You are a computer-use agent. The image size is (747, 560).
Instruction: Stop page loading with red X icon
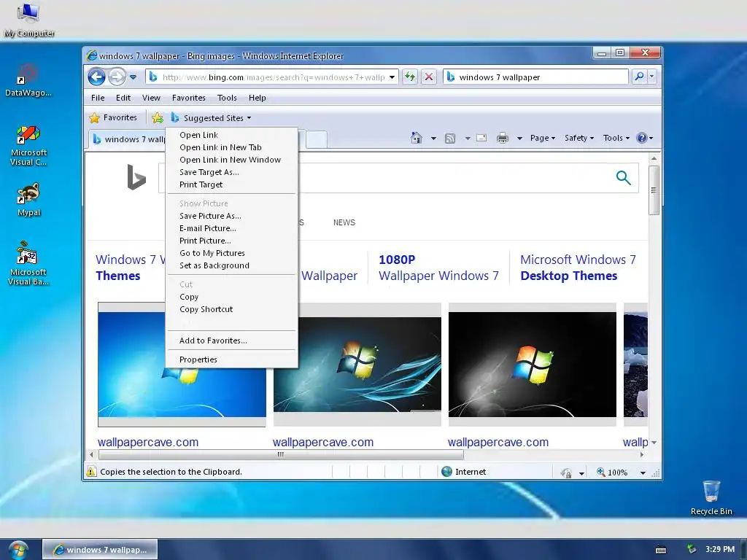point(429,77)
